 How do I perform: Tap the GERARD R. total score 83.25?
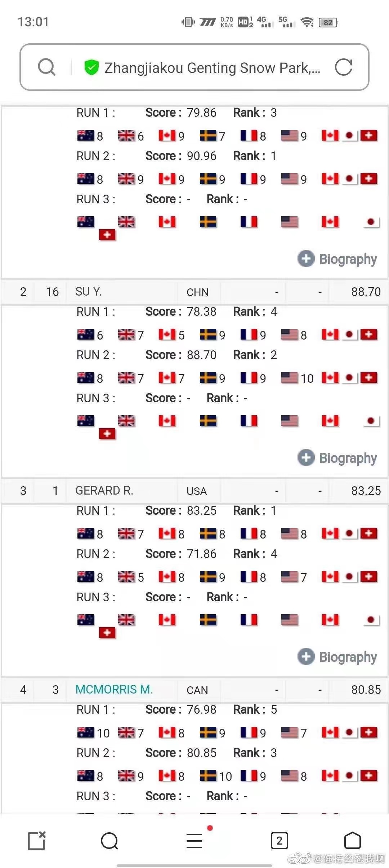366,491
